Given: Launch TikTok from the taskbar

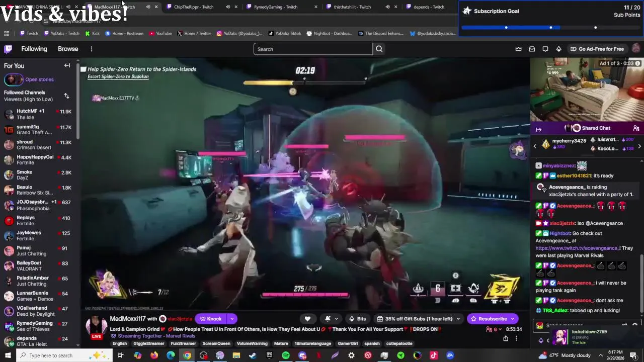Looking at the screenshot, I should coord(434,355).
